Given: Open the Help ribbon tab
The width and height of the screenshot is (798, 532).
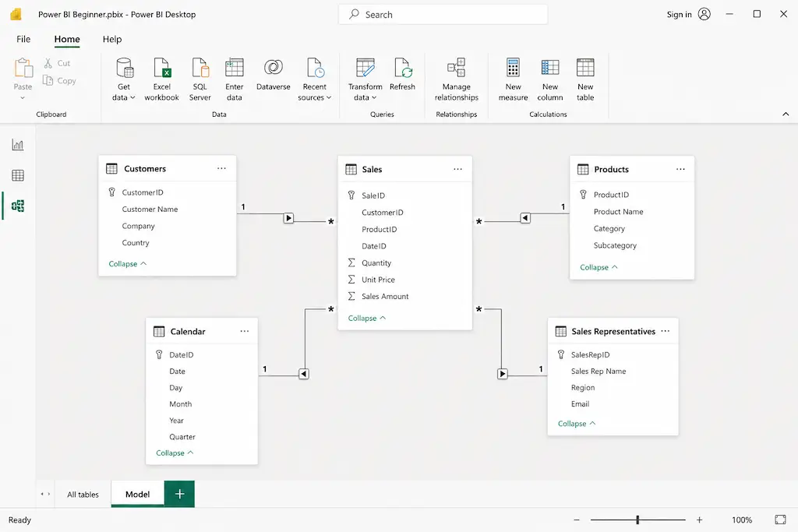Looking at the screenshot, I should point(112,39).
